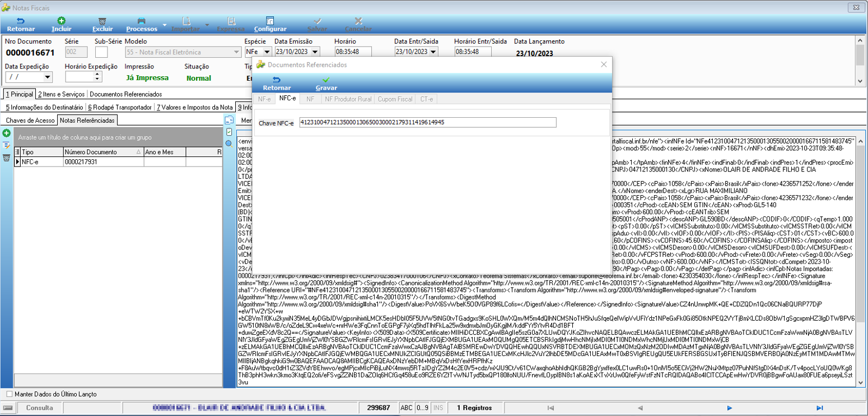Click the Importar toolbar button
Screen dimensions: 868x416
tap(185, 25)
